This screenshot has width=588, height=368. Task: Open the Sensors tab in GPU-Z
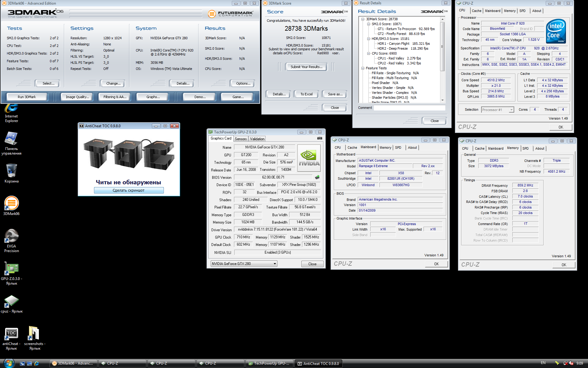(241, 139)
